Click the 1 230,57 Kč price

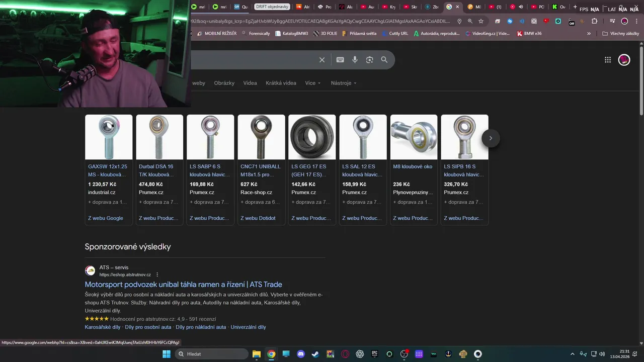pyautogui.click(x=102, y=185)
